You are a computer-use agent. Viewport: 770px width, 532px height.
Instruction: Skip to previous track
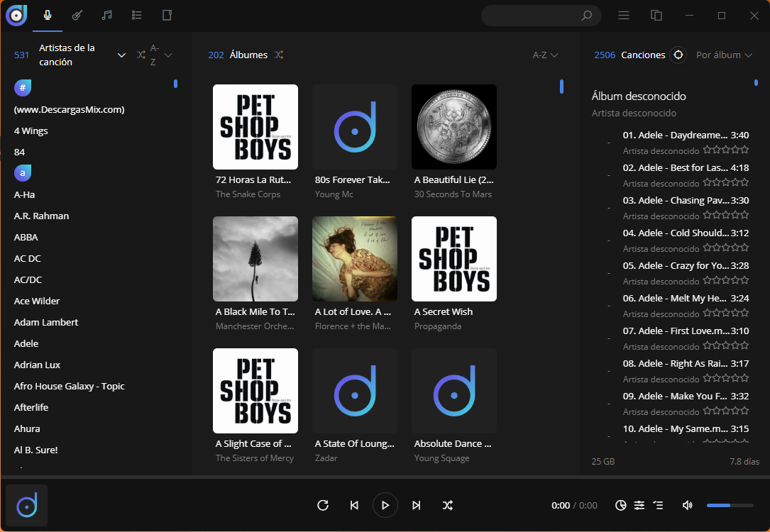[x=354, y=505]
